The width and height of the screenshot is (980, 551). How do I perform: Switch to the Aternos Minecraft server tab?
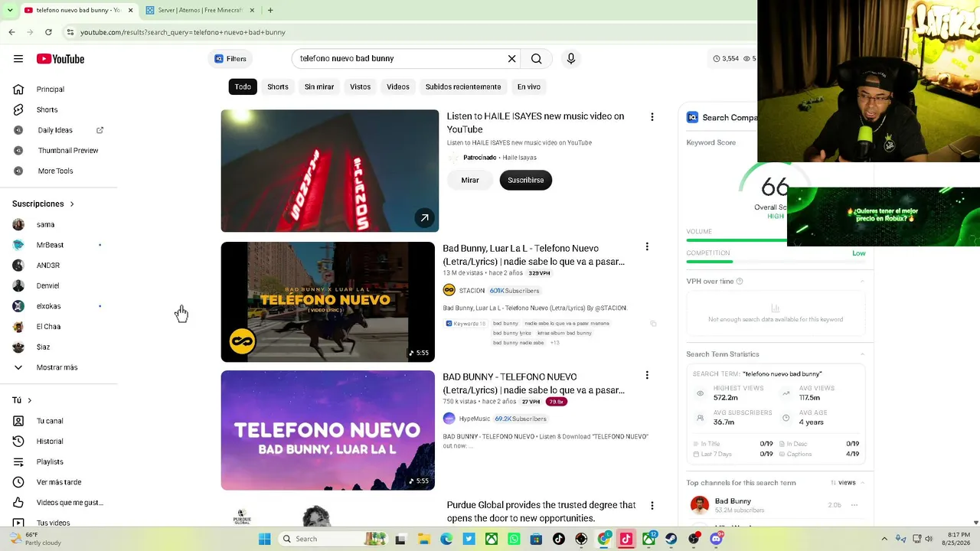200,10
